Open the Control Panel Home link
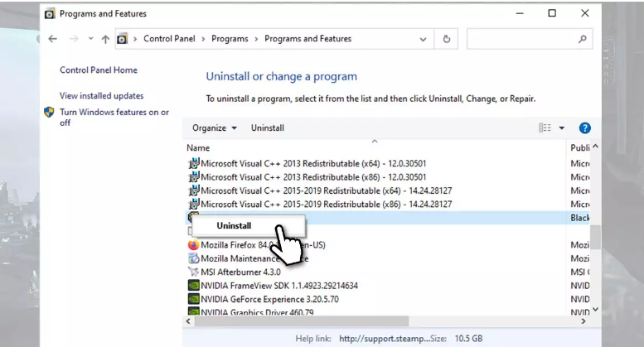This screenshot has height=347, width=644. (x=99, y=70)
